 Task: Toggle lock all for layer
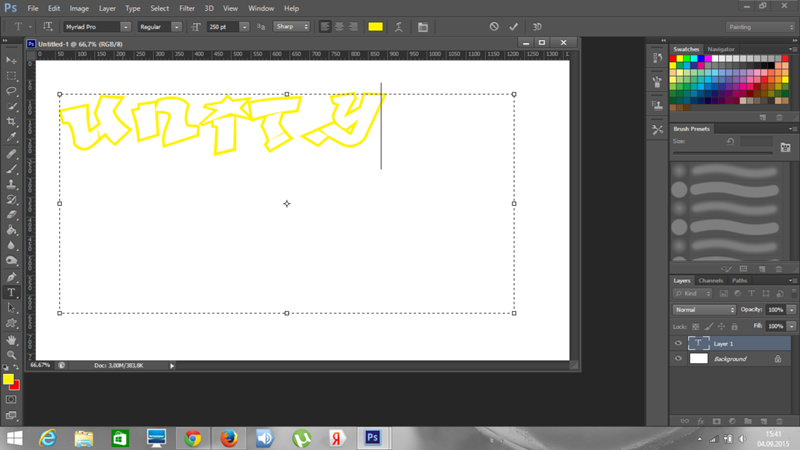coord(735,327)
